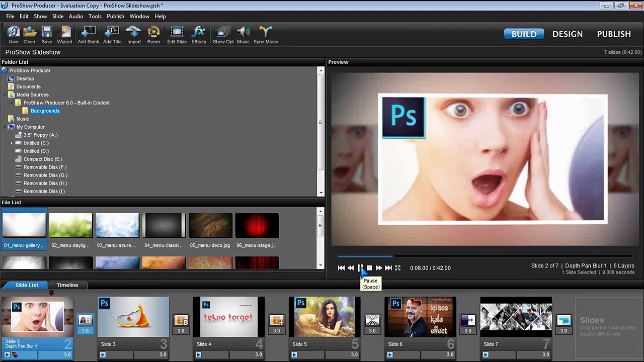Open Show Opt settings

[x=223, y=35]
